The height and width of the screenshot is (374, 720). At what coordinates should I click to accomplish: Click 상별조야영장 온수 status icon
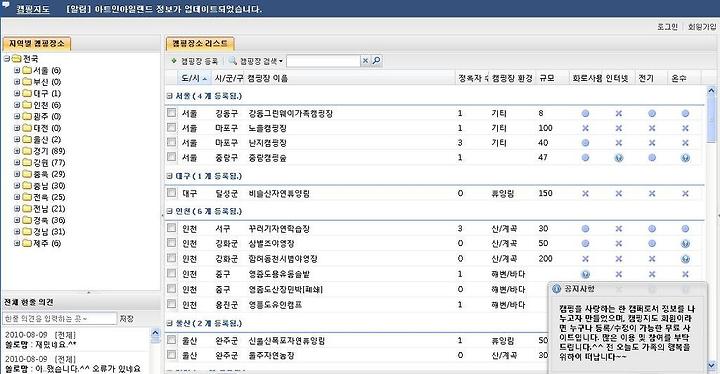pyautogui.click(x=685, y=244)
